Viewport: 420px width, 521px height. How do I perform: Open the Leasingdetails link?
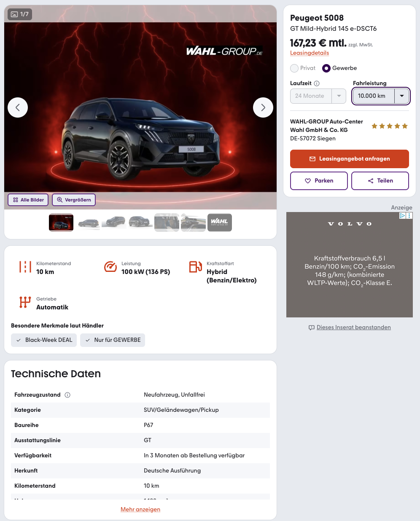point(310,53)
